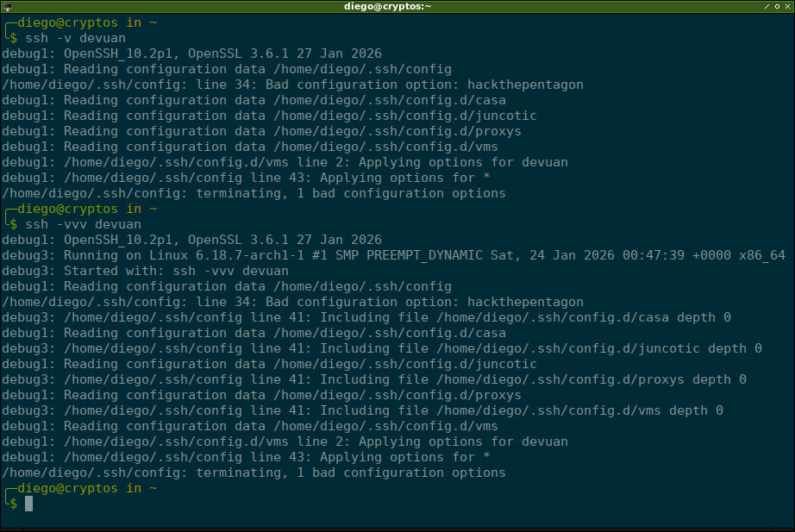Screen dimensions: 795x532
Task: Minimize the terminal window
Action: (766, 6)
